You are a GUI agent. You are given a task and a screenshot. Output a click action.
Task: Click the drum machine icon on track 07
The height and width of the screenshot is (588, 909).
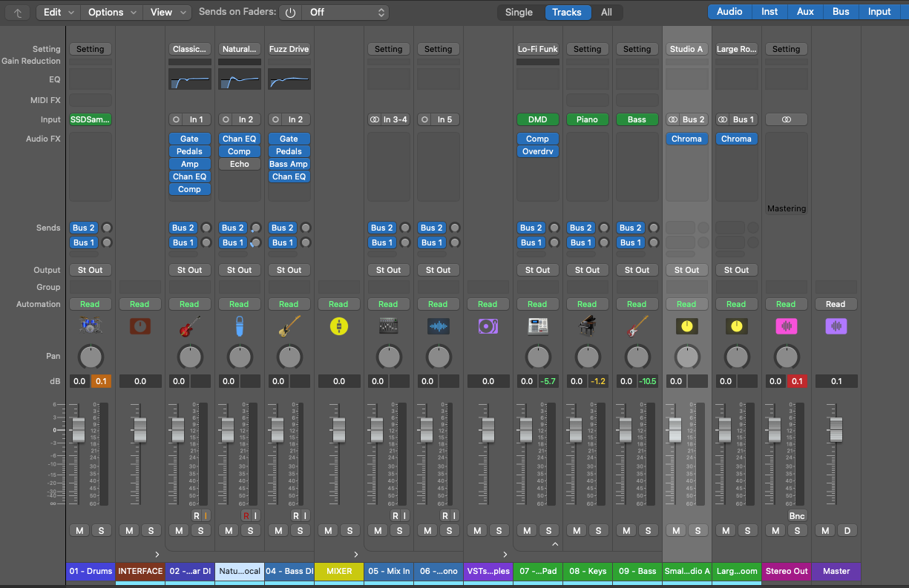(537, 326)
